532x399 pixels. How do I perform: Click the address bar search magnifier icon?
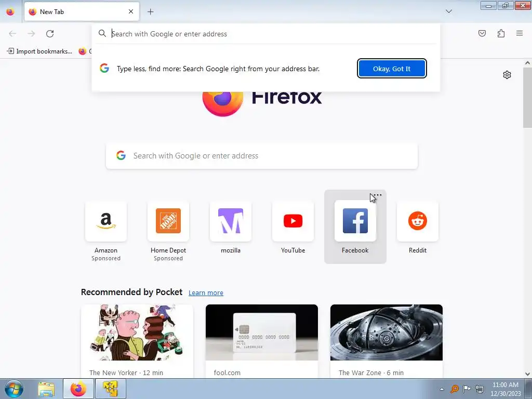102,33
